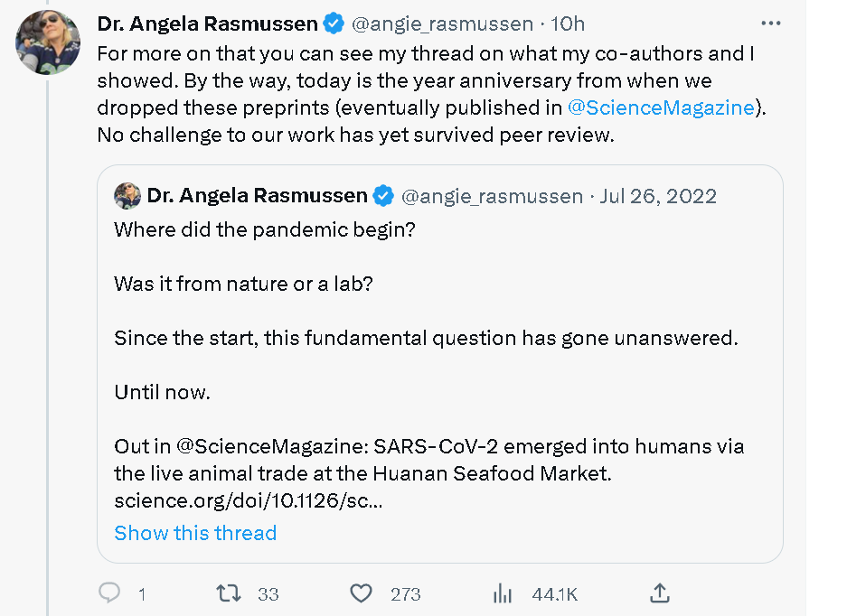Image resolution: width=847 pixels, height=616 pixels.
Task: Click the Jul 26, 2022 quoted tweet date
Action: [x=658, y=195]
